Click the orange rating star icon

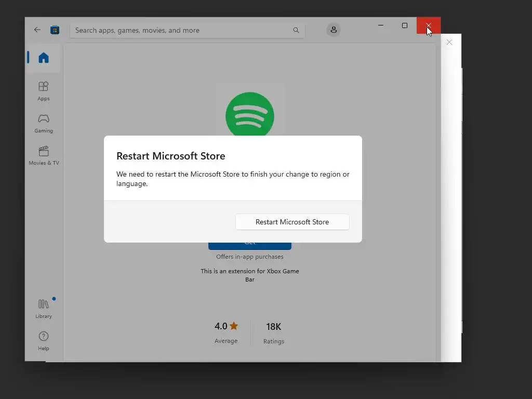[x=234, y=326]
